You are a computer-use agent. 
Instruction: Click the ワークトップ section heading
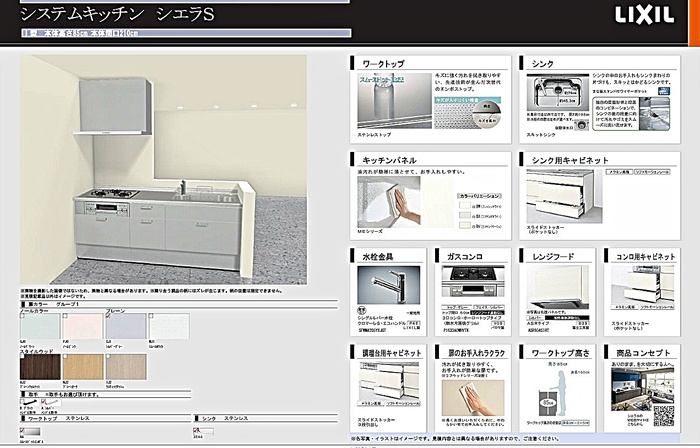point(381,64)
